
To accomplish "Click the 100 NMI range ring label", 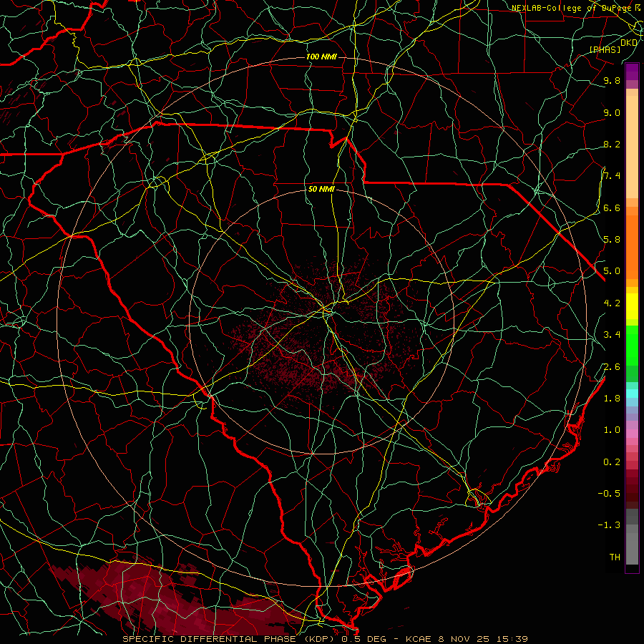I will click(x=321, y=57).
